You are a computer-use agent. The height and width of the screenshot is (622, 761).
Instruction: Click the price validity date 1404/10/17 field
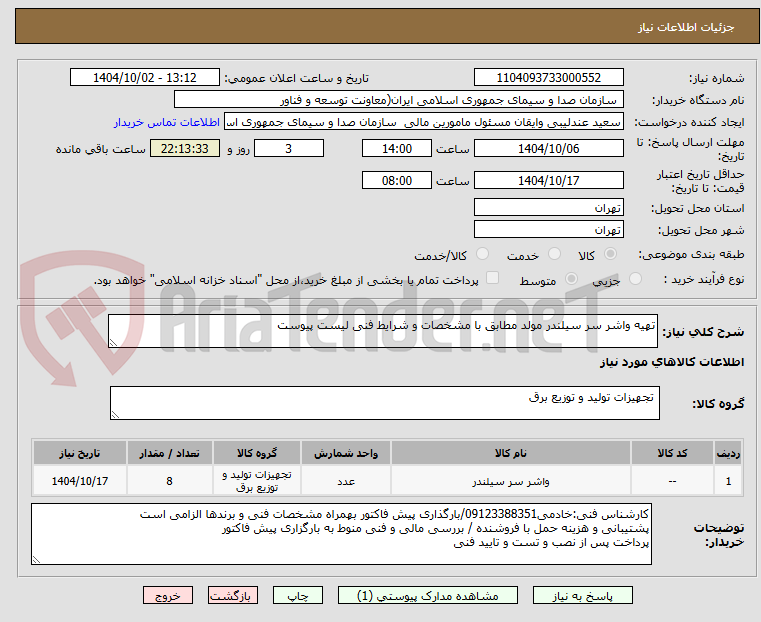tap(548, 180)
